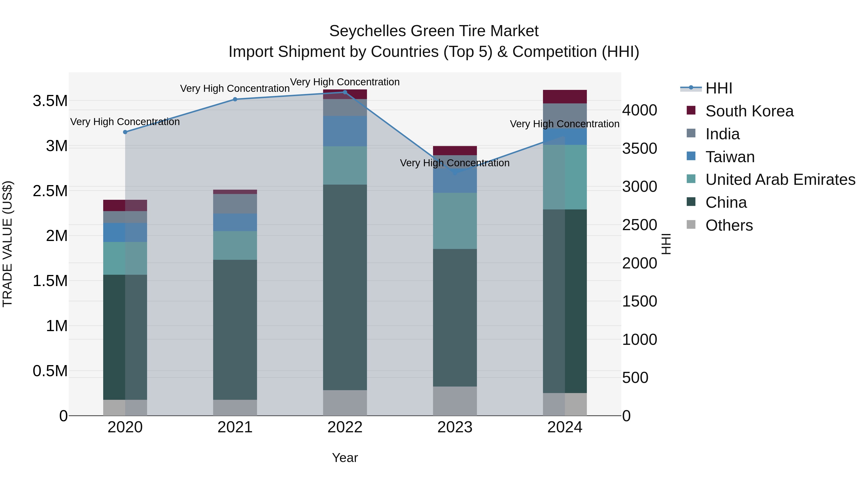Click Very High Concentration label above 2022
This screenshot has height=488, width=868.
345,82
